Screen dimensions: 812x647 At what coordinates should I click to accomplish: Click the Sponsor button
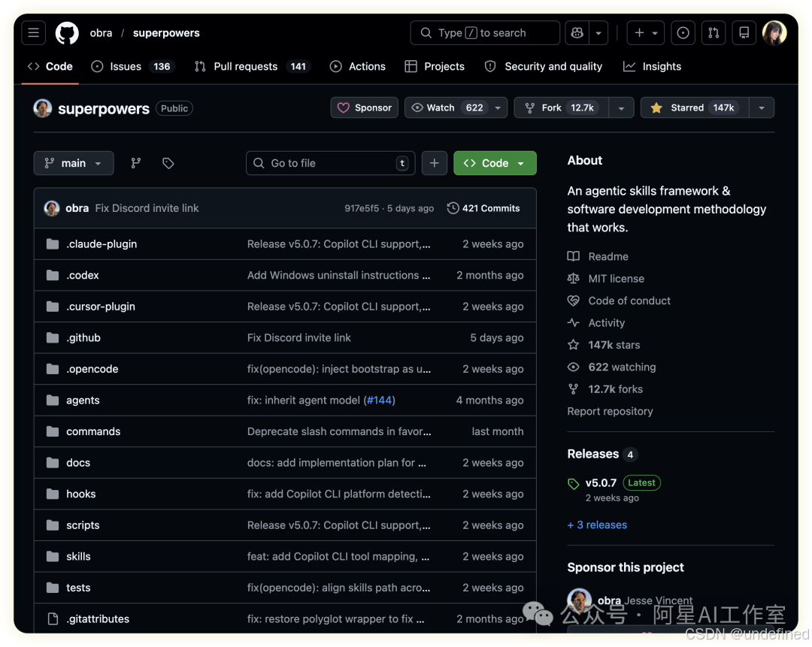[365, 107]
